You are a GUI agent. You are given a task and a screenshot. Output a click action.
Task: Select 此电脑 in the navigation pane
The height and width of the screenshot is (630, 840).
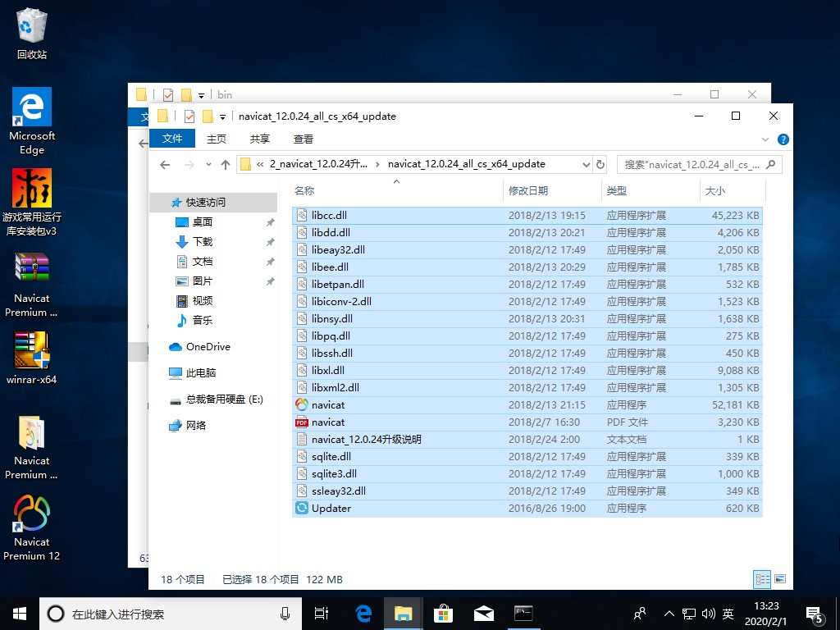(x=201, y=373)
